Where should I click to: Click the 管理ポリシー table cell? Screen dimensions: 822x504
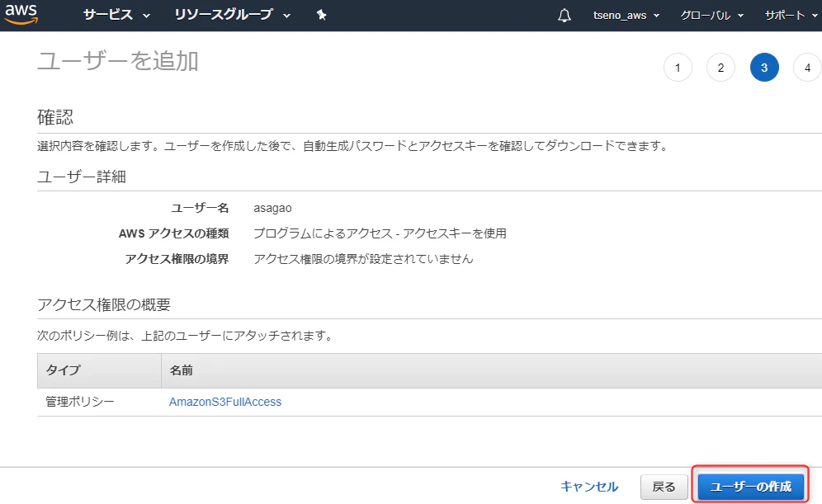(x=80, y=402)
